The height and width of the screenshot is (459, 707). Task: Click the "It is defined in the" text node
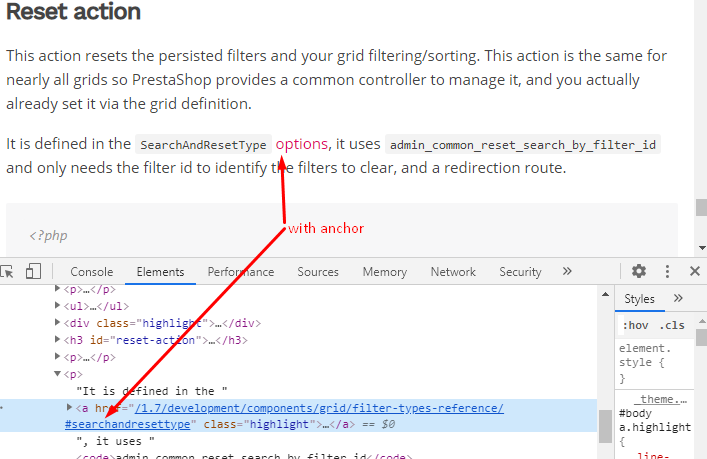(x=152, y=391)
